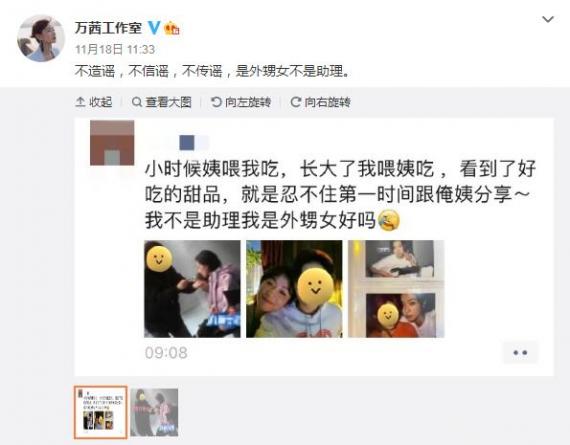Click the magnifier icon beside 查看大图
This screenshot has height=445, width=570.
click(x=137, y=102)
